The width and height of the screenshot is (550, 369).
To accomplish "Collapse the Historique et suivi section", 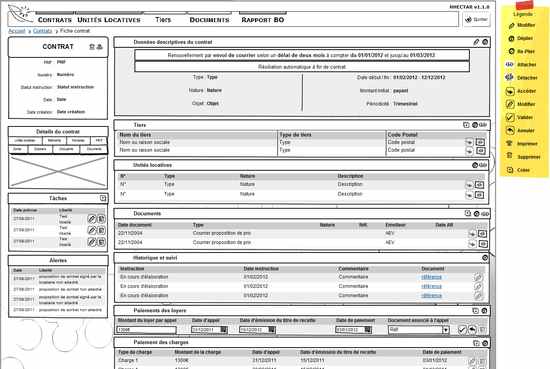I will (x=485, y=258).
